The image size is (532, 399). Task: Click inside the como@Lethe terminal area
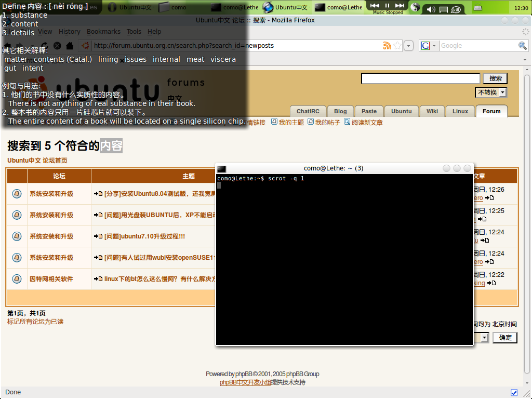[344, 260]
